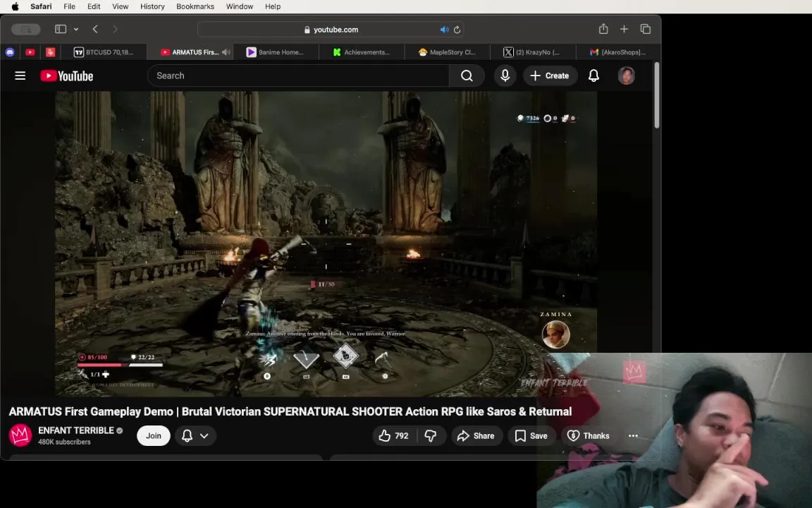Reload the current page
This screenshot has width=812, height=508.
457,30
